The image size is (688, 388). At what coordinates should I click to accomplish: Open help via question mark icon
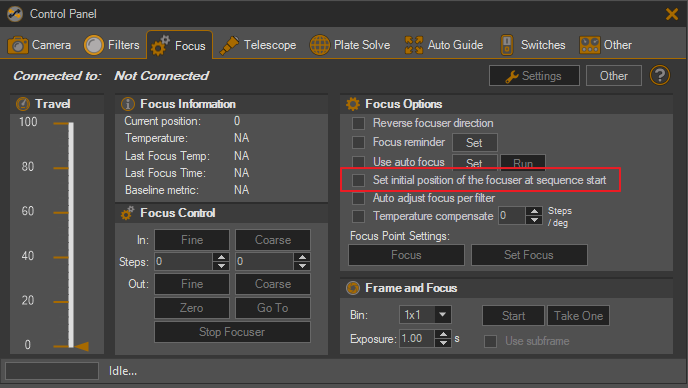click(659, 75)
